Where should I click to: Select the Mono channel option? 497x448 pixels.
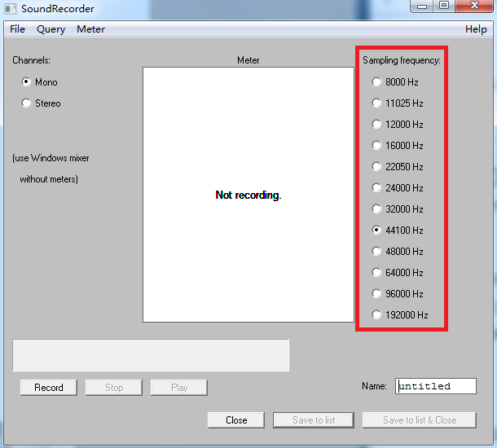point(27,82)
